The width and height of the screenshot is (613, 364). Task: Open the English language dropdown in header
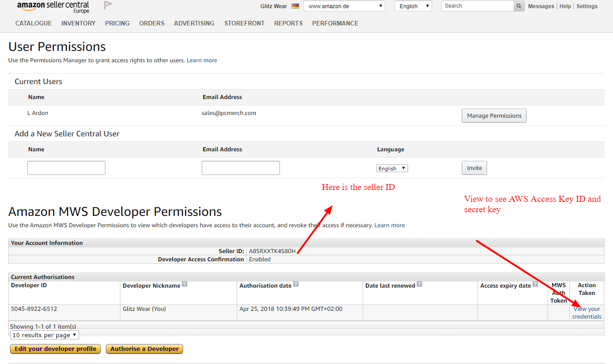pos(413,6)
